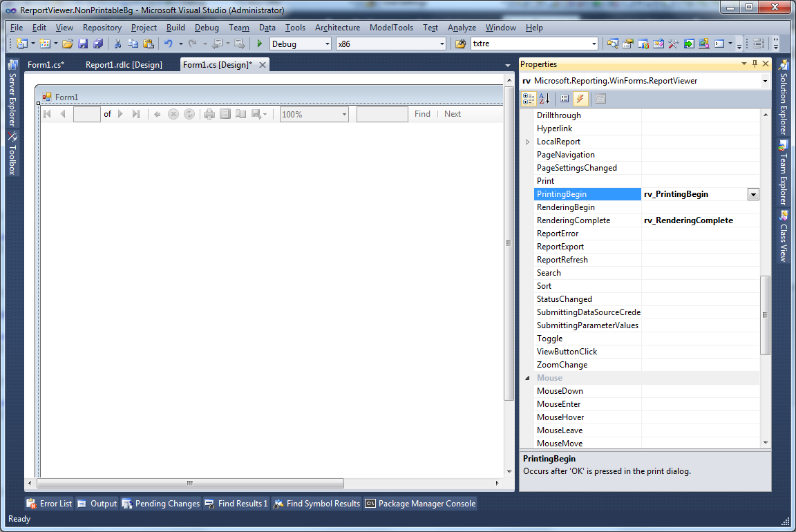This screenshot has width=796, height=532.
Task: Open the PrintingBegin handler dropdown arrow
Action: 753,194
